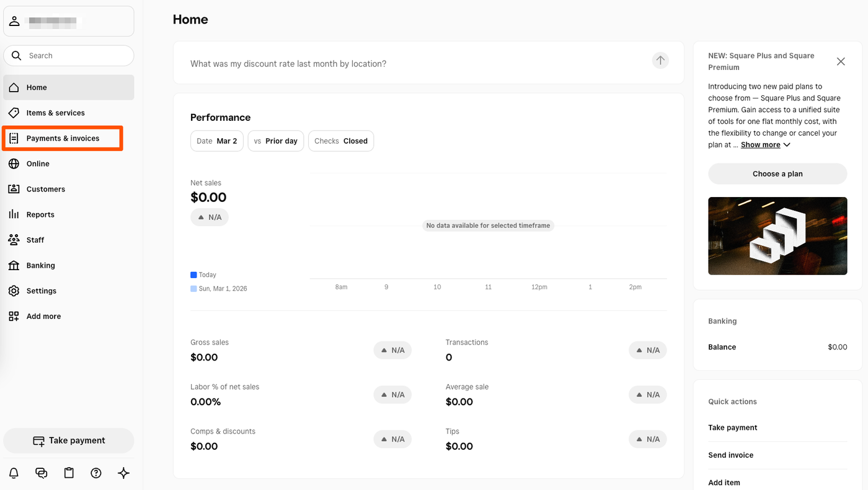Open the messages chat icon

coord(42,473)
